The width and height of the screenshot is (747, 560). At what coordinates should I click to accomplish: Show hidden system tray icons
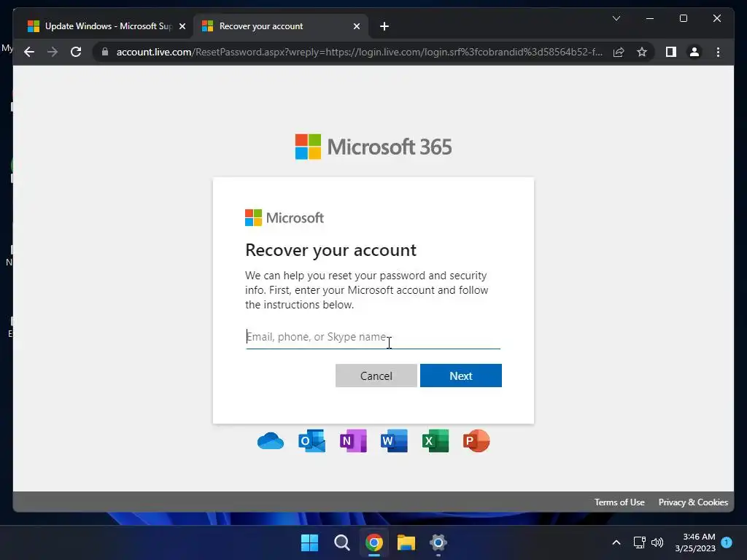point(616,542)
